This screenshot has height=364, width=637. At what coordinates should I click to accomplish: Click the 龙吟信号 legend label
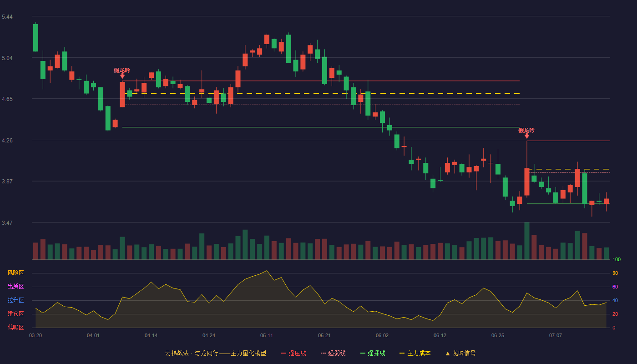(464, 354)
